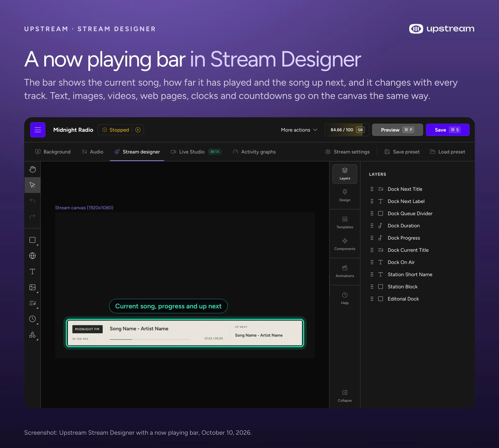Viewport: 499px width, 448px height.
Task: Select the arrow Select tool
Action: [32, 185]
